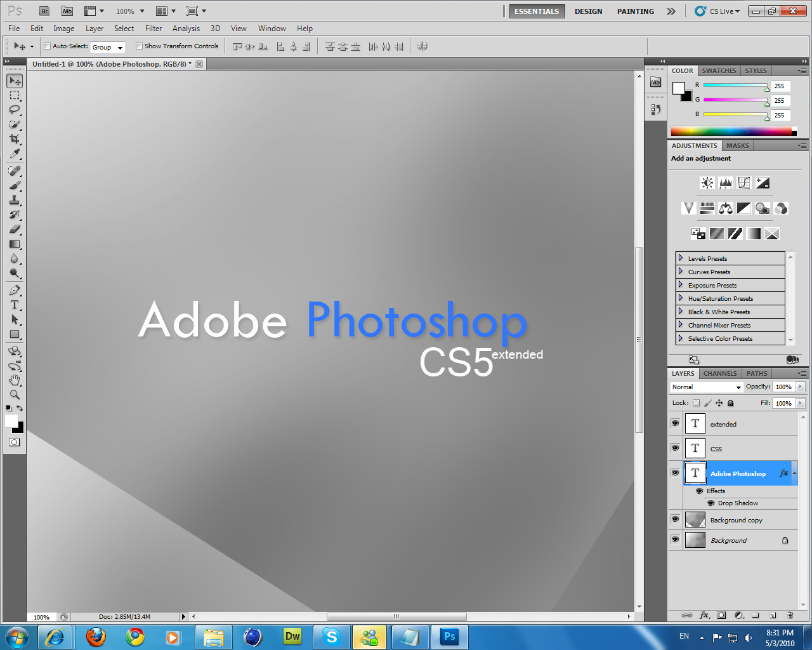Add a Curves adjustment
Image resolution: width=812 pixels, height=650 pixels.
(x=744, y=183)
